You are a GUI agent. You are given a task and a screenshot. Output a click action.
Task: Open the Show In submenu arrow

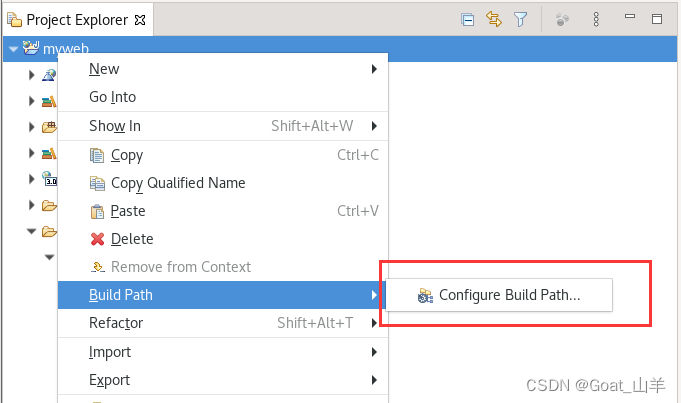tap(374, 126)
